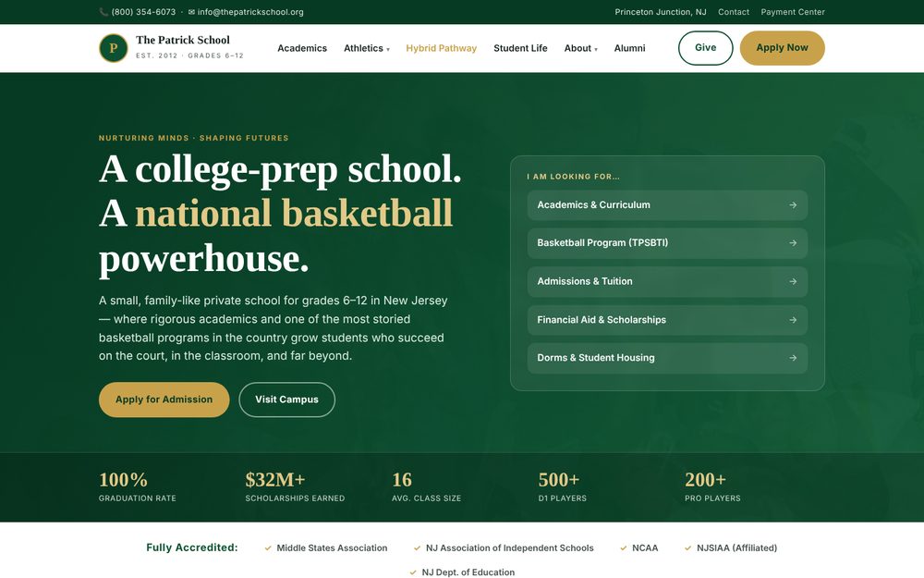Click the gold national basketball headline text
924x578 pixels.
click(x=294, y=214)
